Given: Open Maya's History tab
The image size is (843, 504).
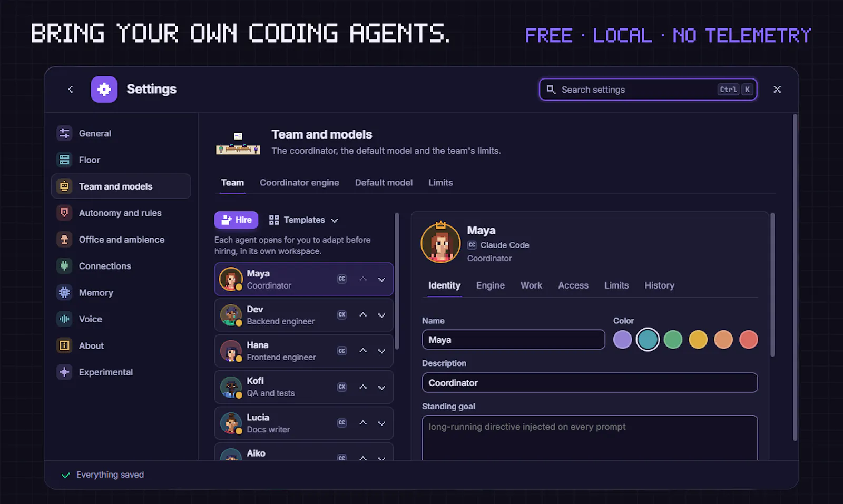Looking at the screenshot, I should pyautogui.click(x=659, y=285).
